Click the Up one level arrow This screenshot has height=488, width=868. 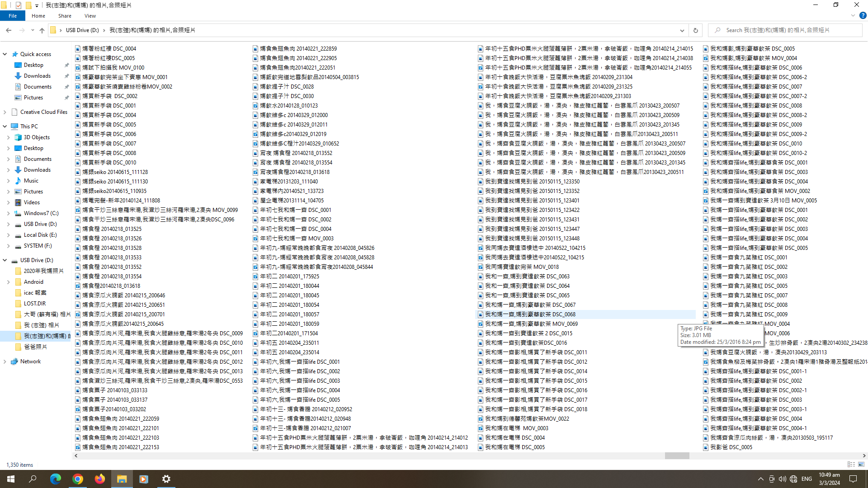pos(42,30)
